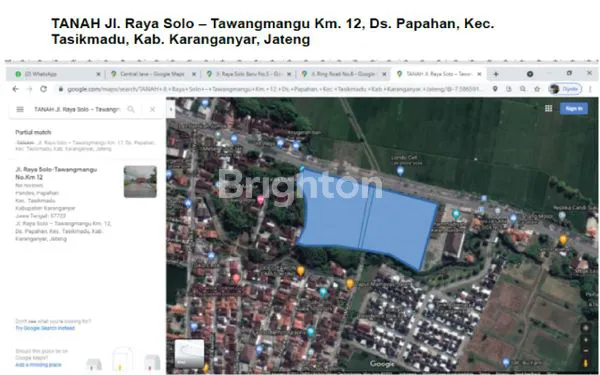Click the Add a missing place link
The image size is (600, 375).
38,365
